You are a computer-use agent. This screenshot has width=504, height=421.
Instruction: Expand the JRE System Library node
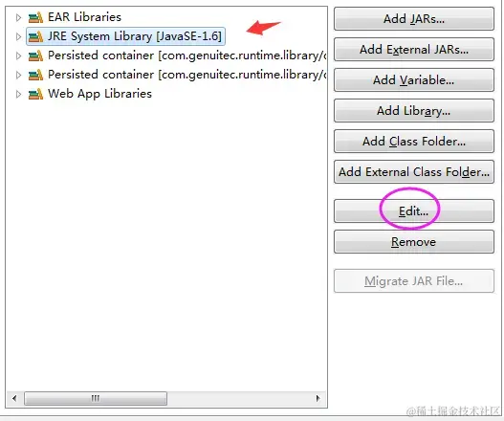coord(18,36)
